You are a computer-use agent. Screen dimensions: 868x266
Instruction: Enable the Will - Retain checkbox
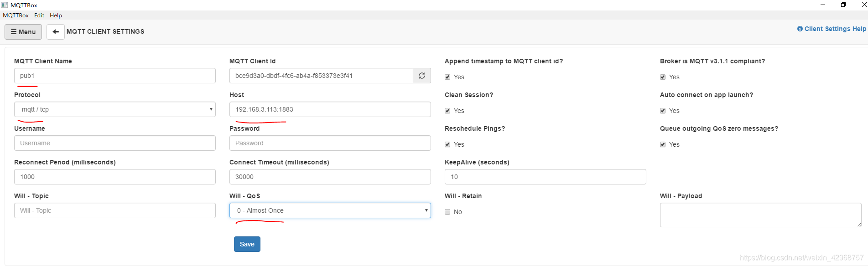(x=447, y=212)
